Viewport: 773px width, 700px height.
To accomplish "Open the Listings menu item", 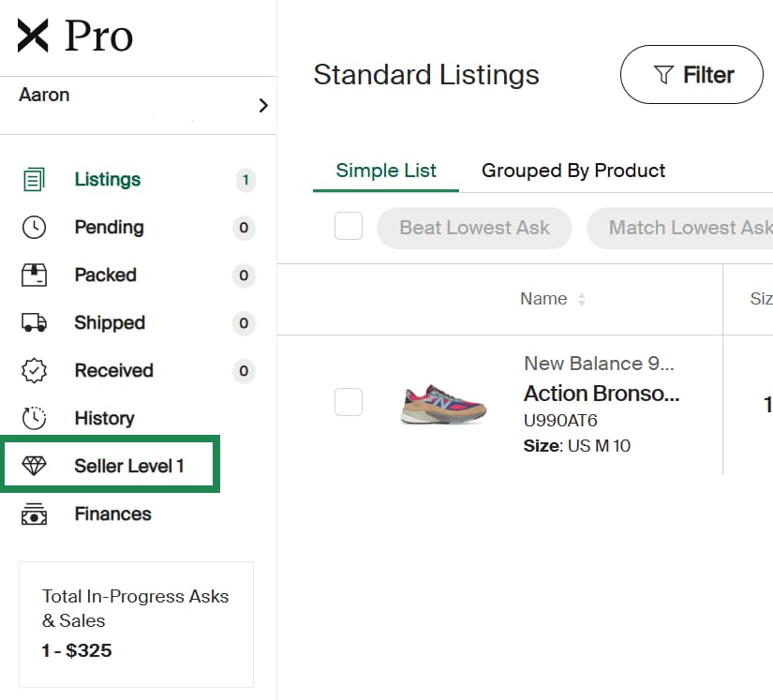I will pyautogui.click(x=108, y=179).
